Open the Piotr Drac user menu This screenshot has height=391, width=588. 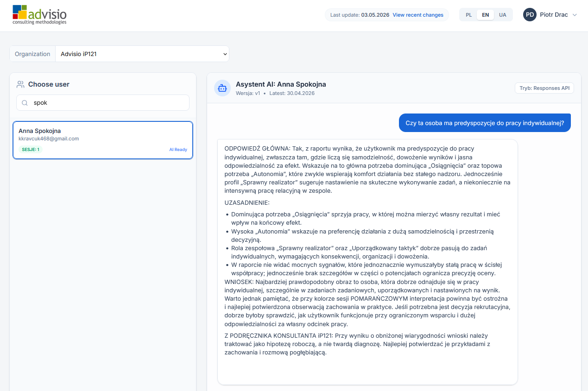tap(550, 15)
